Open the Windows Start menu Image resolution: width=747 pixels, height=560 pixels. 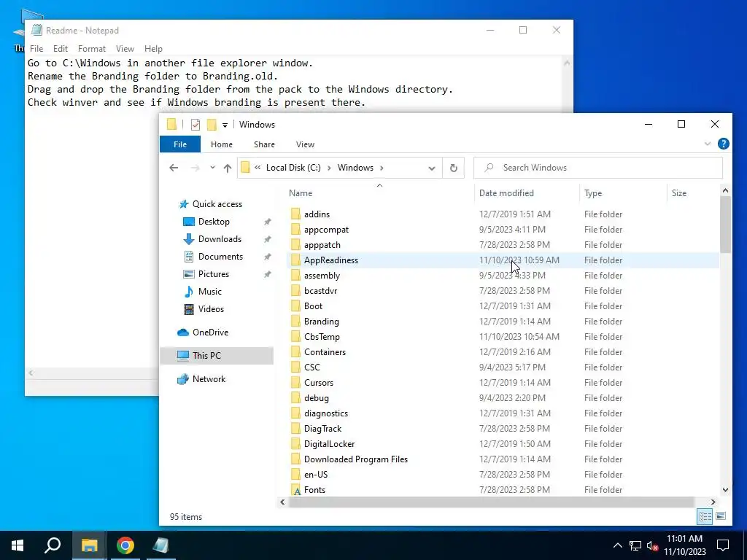point(18,545)
